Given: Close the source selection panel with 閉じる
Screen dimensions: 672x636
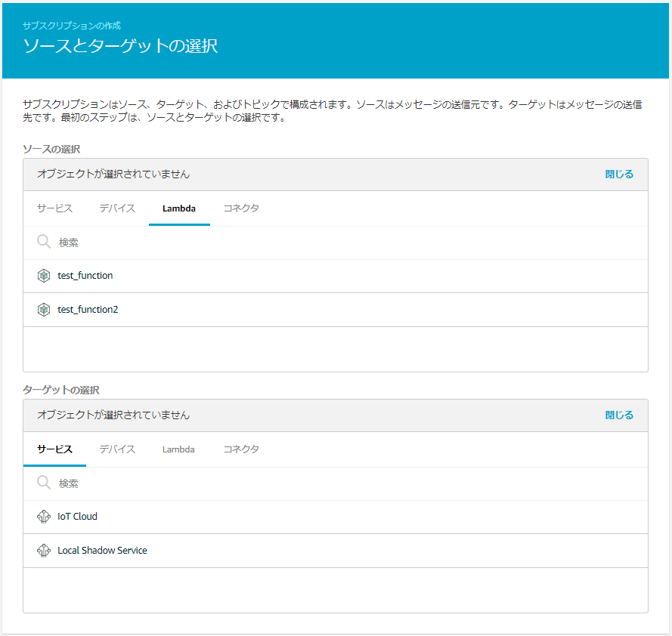Looking at the screenshot, I should click(619, 174).
